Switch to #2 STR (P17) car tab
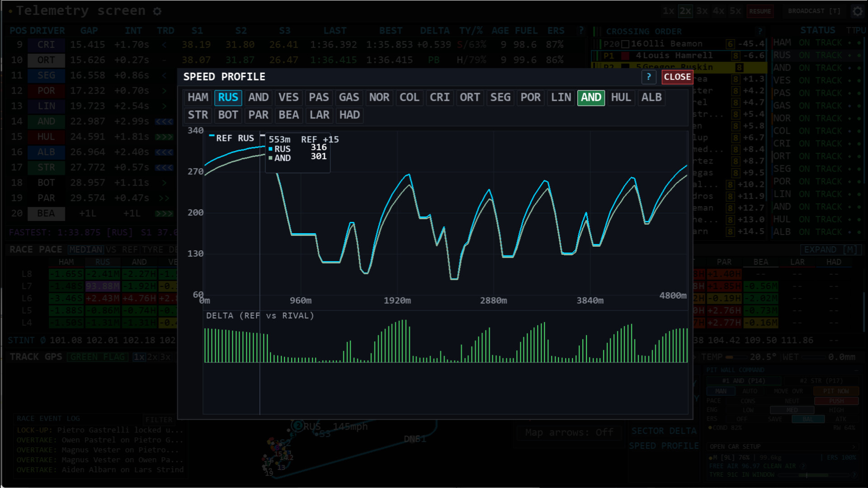This screenshot has height=488, width=868. [x=821, y=381]
